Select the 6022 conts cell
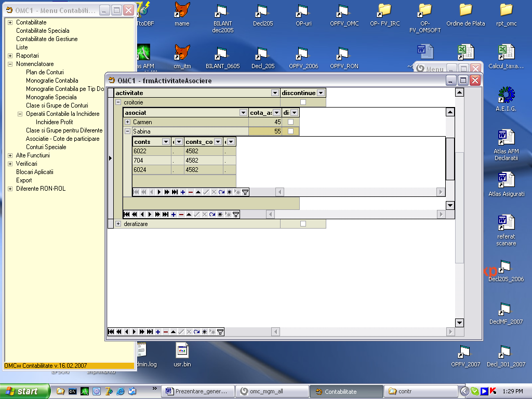The width and height of the screenshot is (532, 399). pos(152,151)
